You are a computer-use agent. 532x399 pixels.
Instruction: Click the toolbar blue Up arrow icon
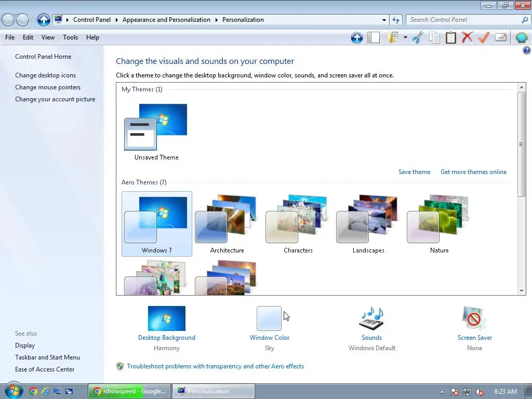click(356, 37)
